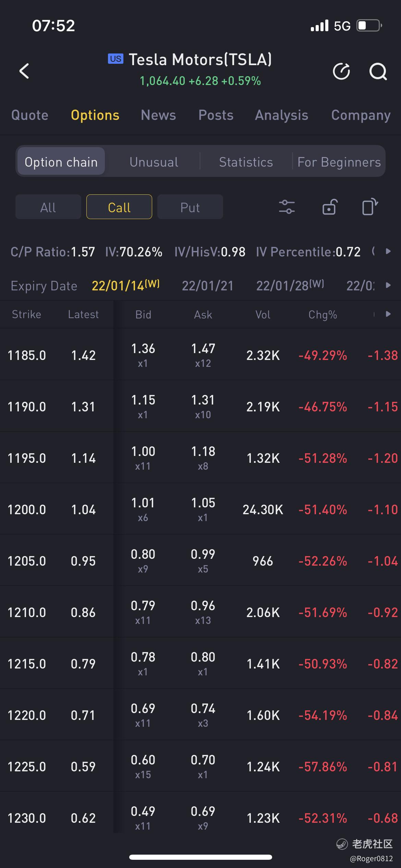Tap the home indicator bar
401x868 pixels.
[x=200, y=857]
